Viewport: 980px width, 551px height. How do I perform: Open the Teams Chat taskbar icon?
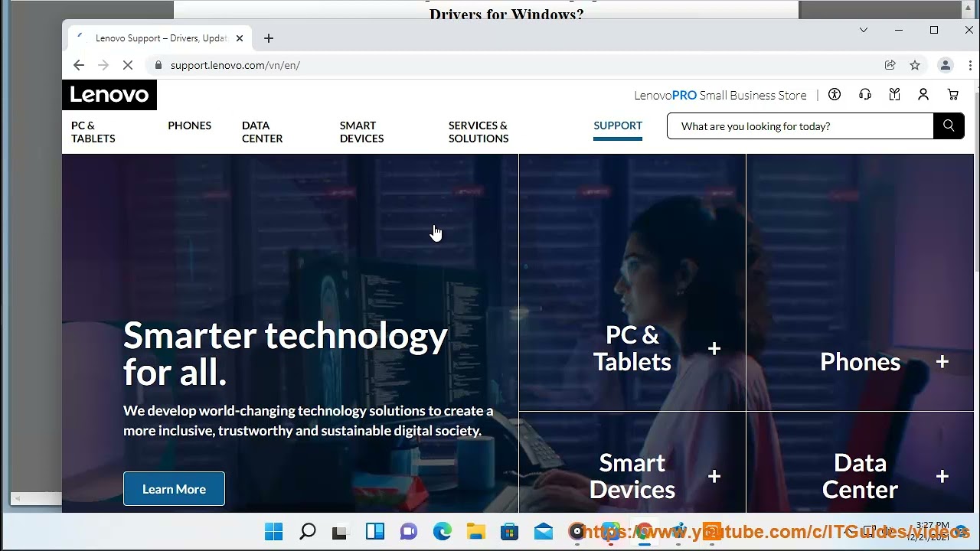click(x=409, y=532)
